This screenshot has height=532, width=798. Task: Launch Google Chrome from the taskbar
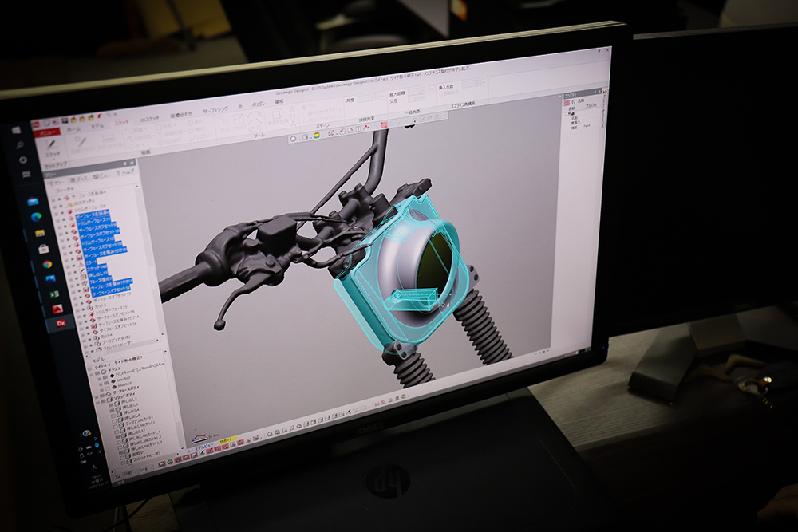point(47,264)
